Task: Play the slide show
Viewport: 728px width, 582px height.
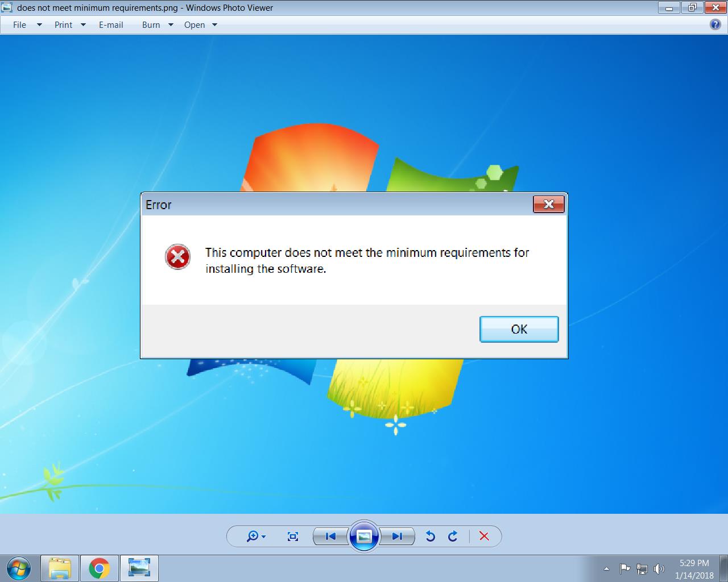Action: (x=364, y=536)
